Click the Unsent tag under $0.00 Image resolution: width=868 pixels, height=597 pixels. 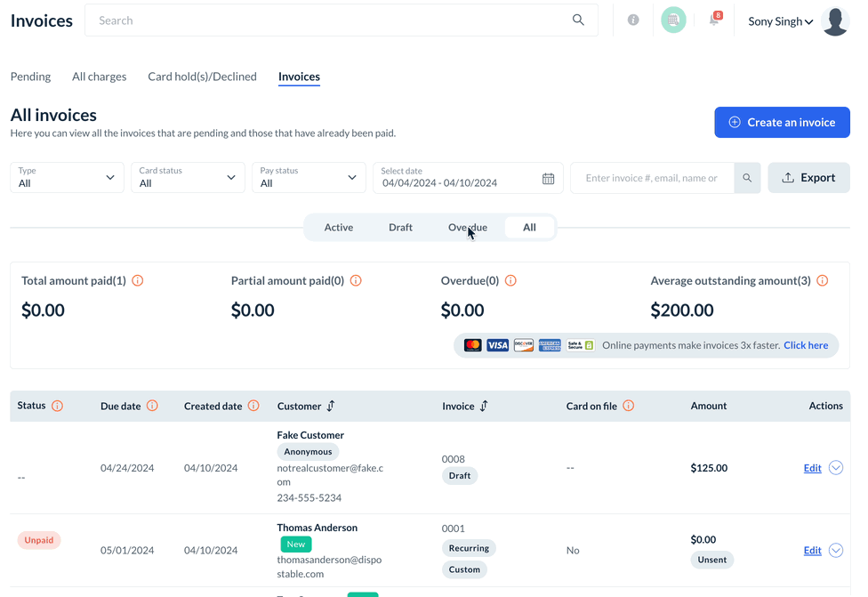pos(711,560)
